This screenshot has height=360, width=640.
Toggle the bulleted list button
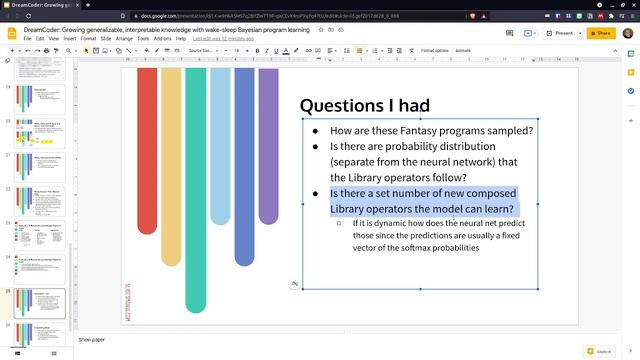pos(359,51)
